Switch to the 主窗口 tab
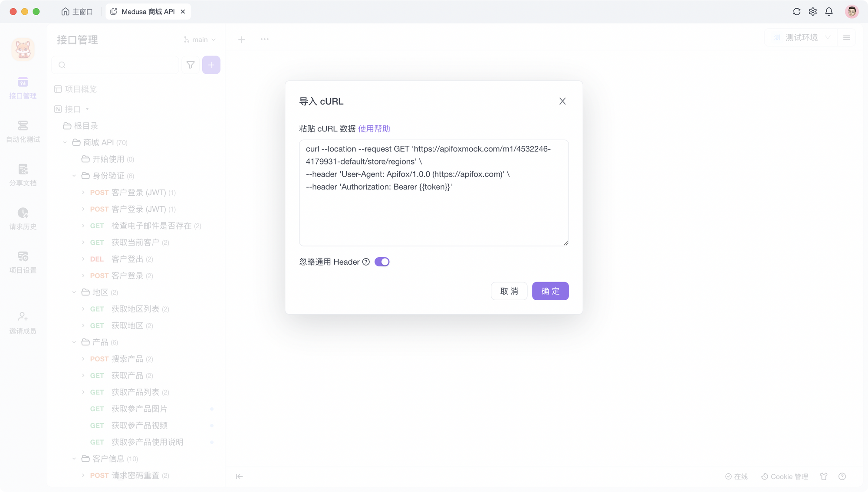The image size is (868, 492). click(77, 12)
